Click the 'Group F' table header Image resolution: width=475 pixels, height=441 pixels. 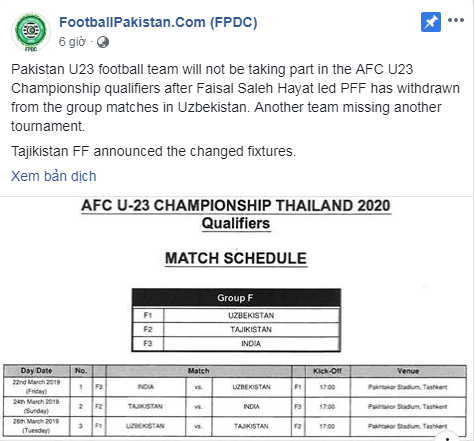click(236, 298)
